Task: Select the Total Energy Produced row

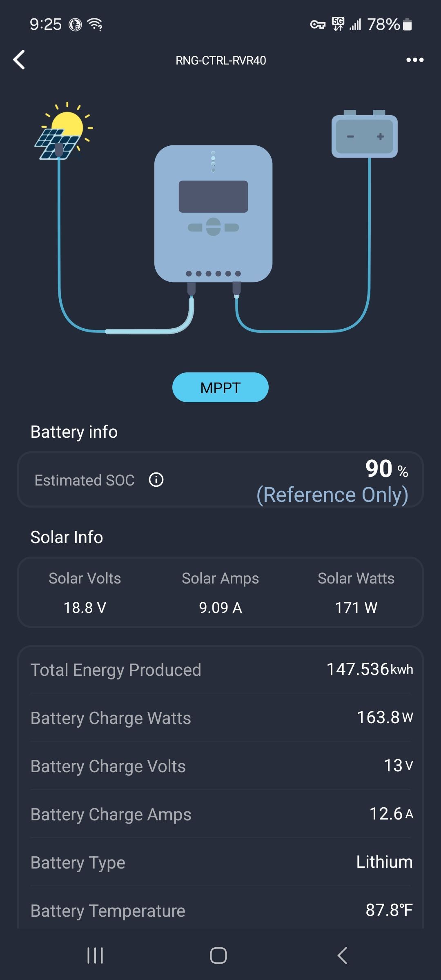Action: (220, 670)
